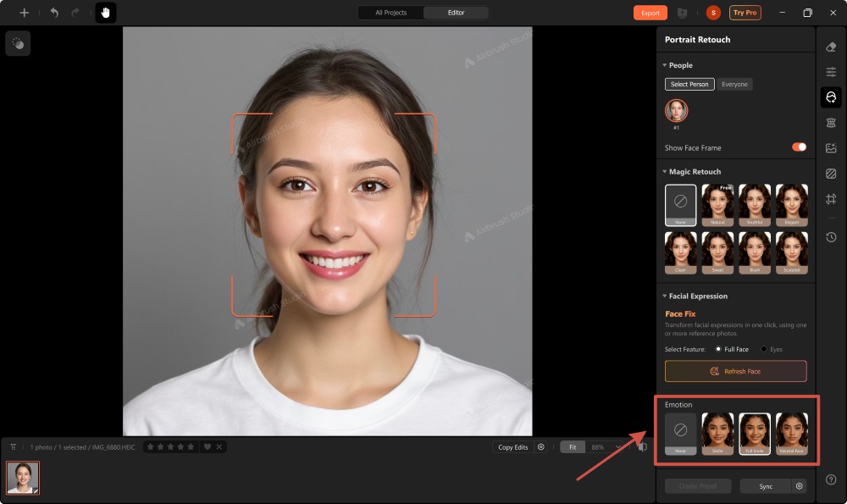Collapse the Facial Expression section
The image size is (847, 504).
pyautogui.click(x=664, y=296)
